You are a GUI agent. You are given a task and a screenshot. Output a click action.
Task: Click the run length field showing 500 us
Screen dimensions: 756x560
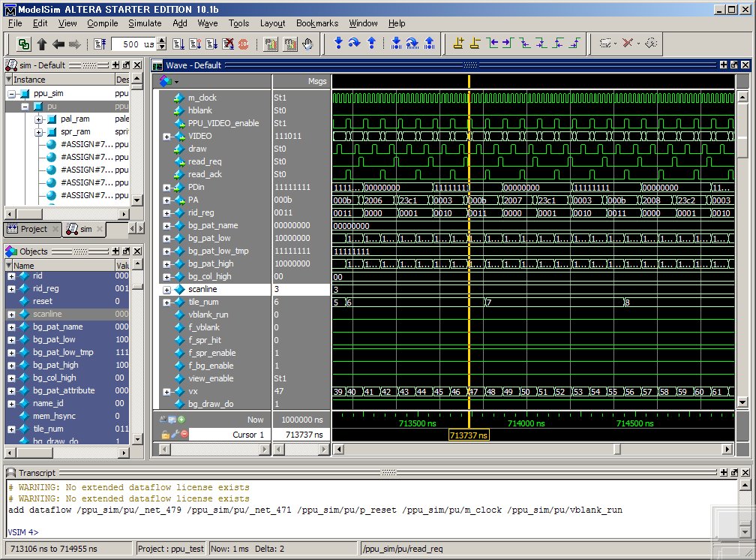(133, 44)
